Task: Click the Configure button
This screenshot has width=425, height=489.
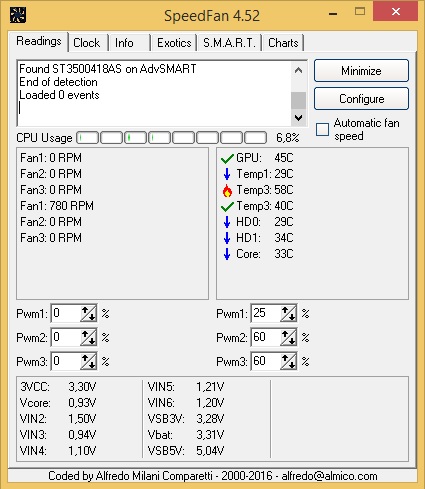Action: (x=361, y=99)
